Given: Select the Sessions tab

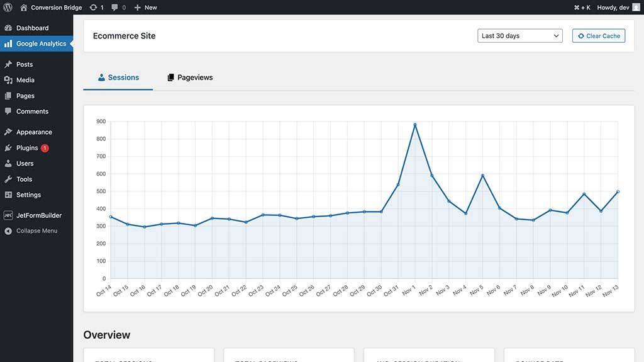Looking at the screenshot, I should [x=118, y=77].
